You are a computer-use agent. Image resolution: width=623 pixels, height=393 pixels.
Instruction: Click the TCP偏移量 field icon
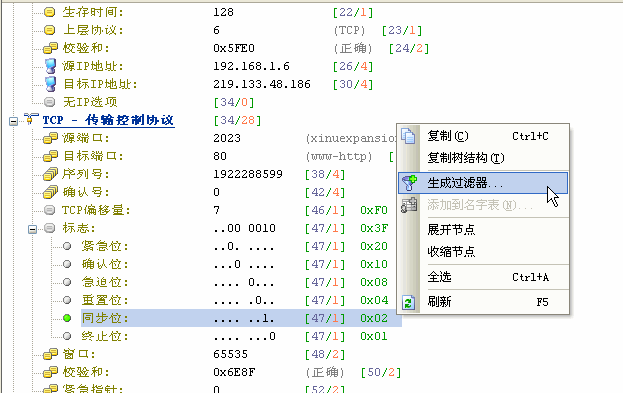pyautogui.click(x=49, y=210)
